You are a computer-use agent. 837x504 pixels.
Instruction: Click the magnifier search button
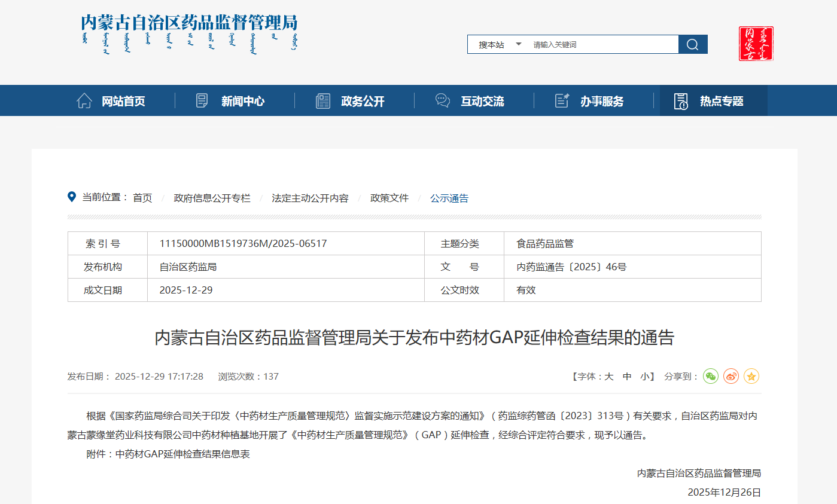[693, 44]
